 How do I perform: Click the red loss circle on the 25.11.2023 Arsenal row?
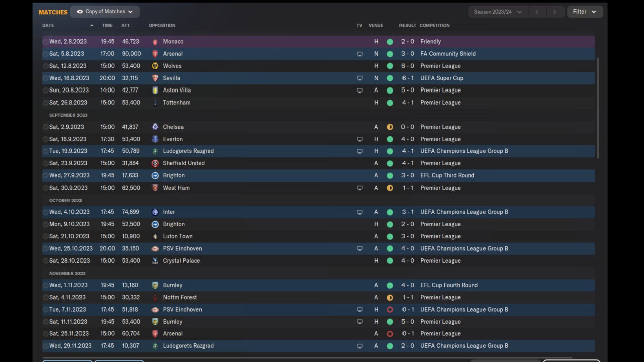[x=390, y=334]
